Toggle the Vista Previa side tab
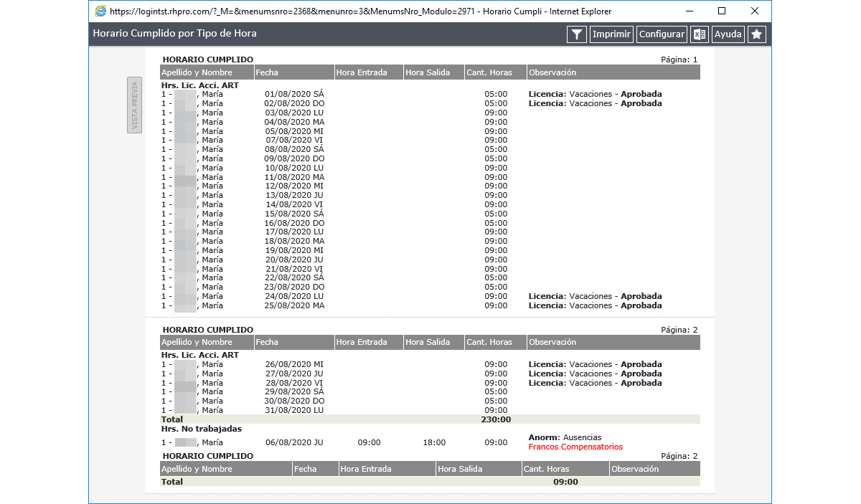The image size is (861, 504). point(135,105)
